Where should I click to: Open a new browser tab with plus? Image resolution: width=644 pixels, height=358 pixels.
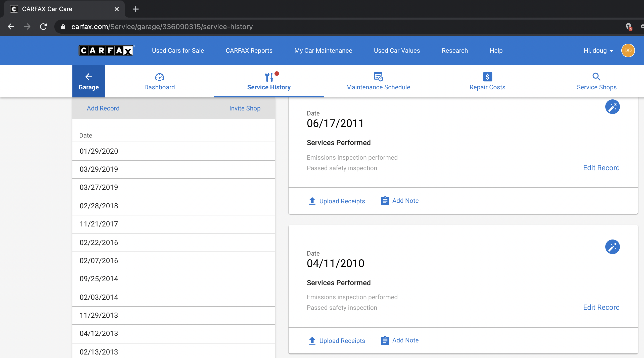[x=136, y=9]
